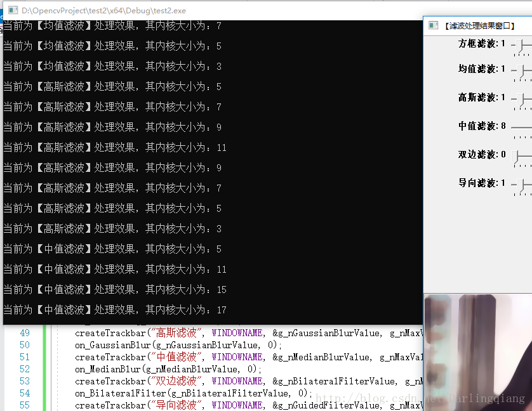
Task: Click console line 中值滤波 kernel size 17
Action: pyautogui.click(x=115, y=310)
